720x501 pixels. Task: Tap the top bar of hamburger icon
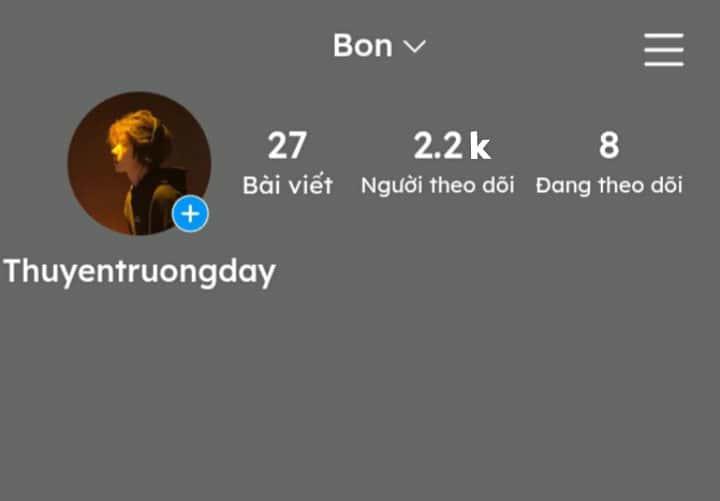pos(664,35)
